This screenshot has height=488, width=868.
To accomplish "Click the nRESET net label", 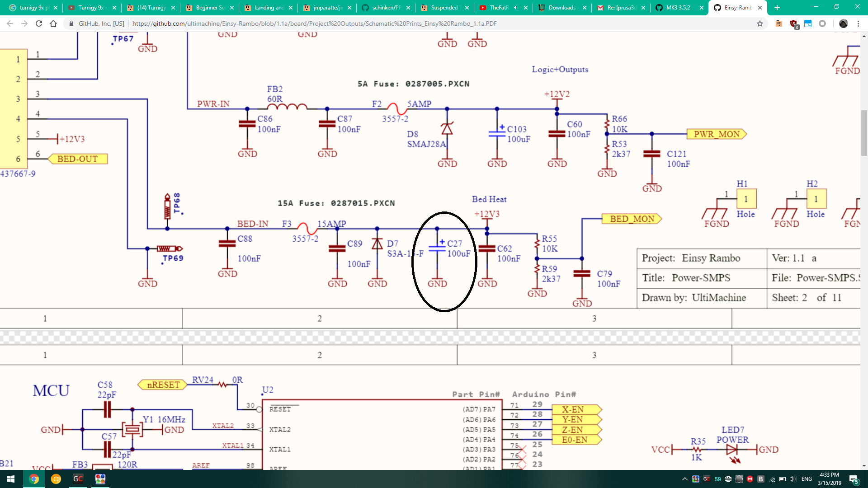I will 163,385.
